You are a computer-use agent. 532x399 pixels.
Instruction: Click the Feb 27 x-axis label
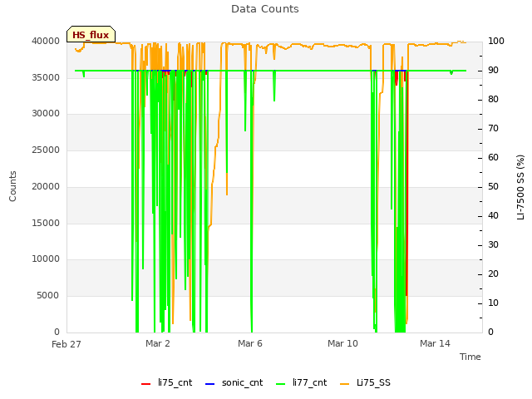(66, 344)
